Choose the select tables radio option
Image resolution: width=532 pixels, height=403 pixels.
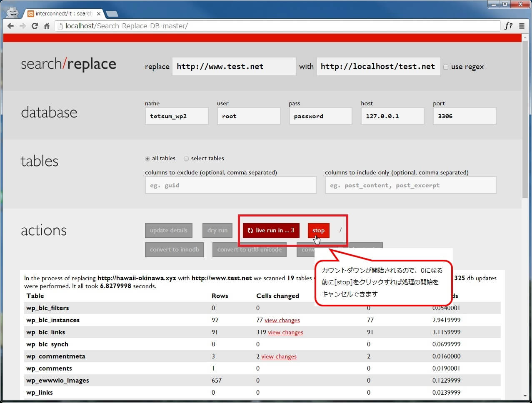186,159
